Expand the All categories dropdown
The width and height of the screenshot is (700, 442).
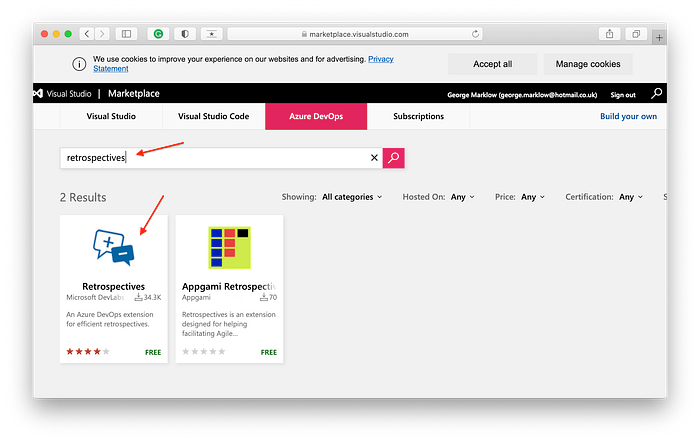pos(352,197)
